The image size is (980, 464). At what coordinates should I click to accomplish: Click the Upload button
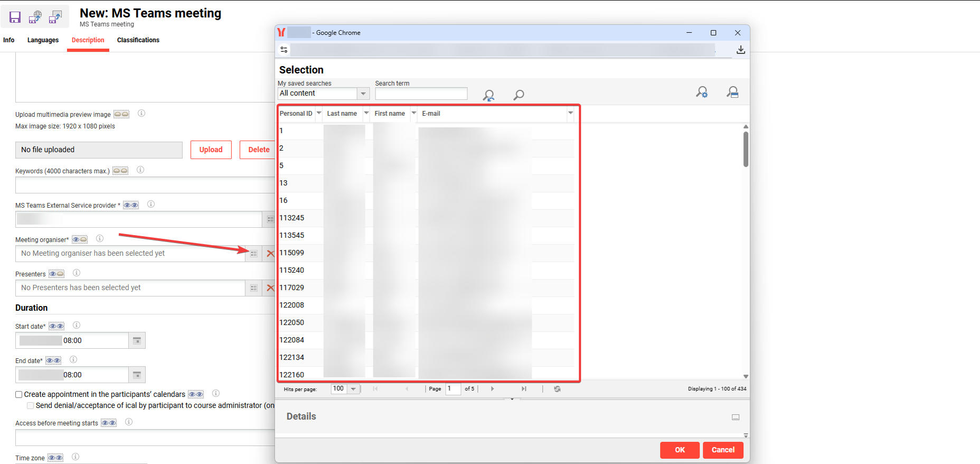tap(211, 150)
